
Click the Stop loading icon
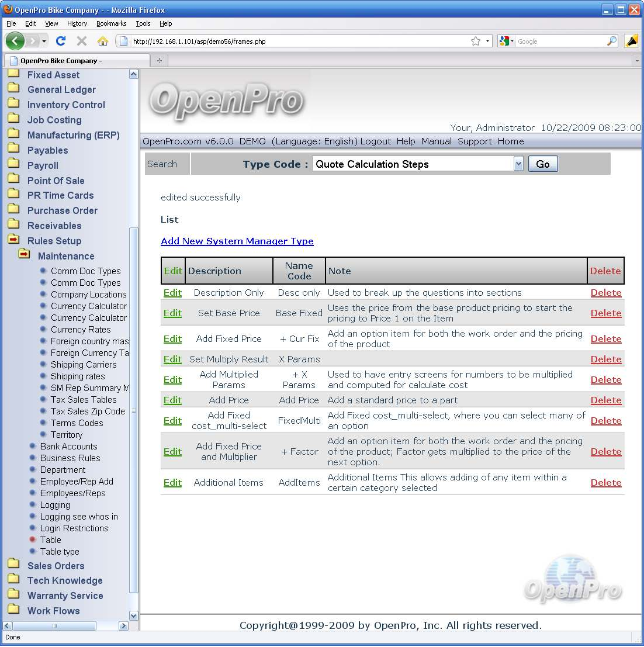82,41
